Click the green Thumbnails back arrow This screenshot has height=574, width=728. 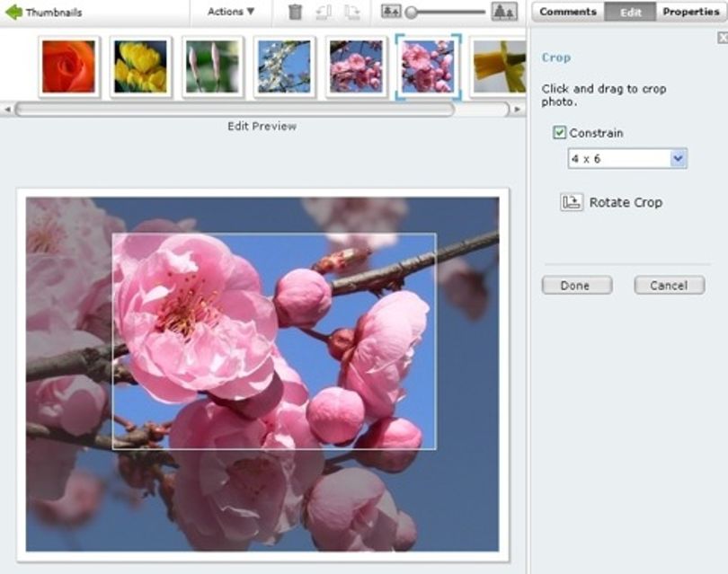point(13,12)
